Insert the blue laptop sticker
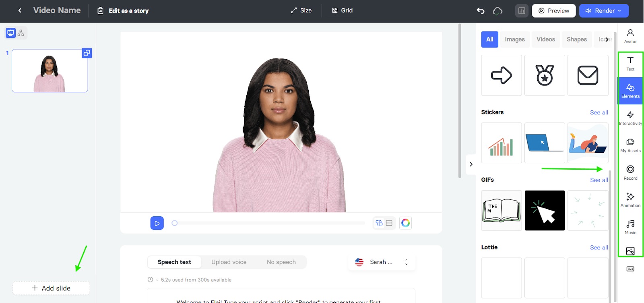 point(545,143)
